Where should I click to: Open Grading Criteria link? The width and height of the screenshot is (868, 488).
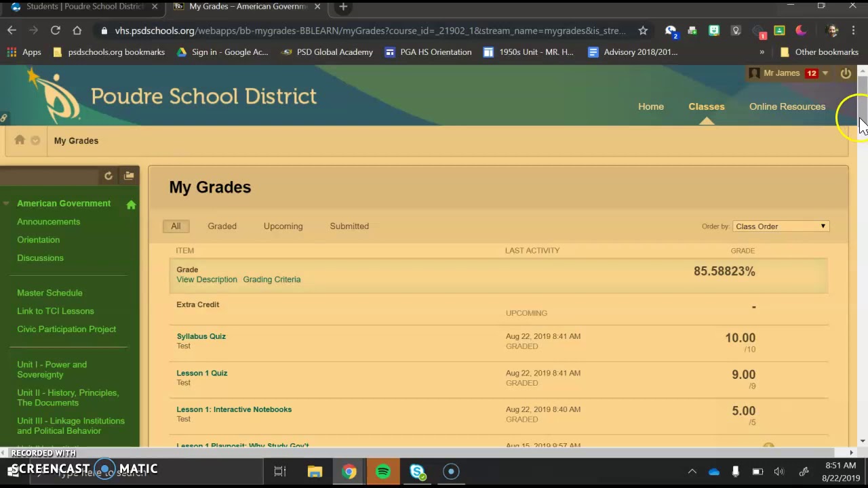(x=272, y=279)
